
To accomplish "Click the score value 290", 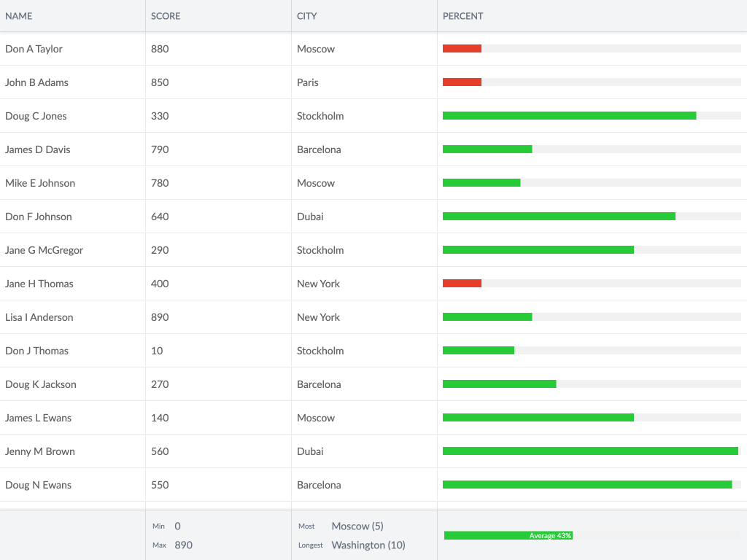I will tap(160, 251).
